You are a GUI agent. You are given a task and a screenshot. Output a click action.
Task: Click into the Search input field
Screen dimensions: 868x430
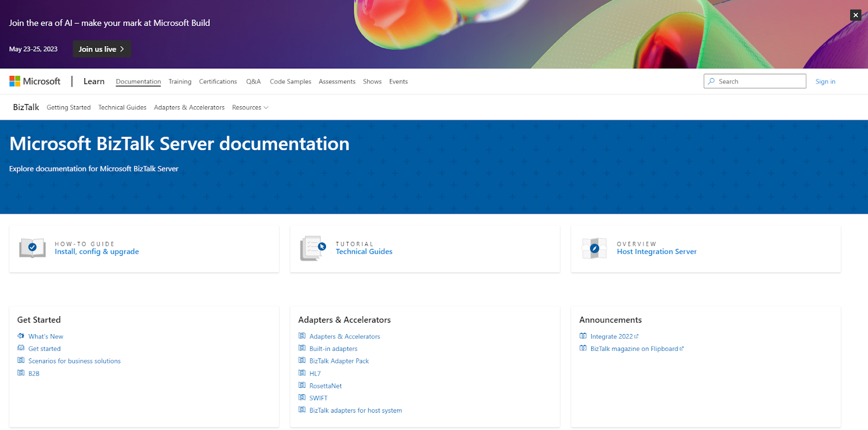coord(759,81)
